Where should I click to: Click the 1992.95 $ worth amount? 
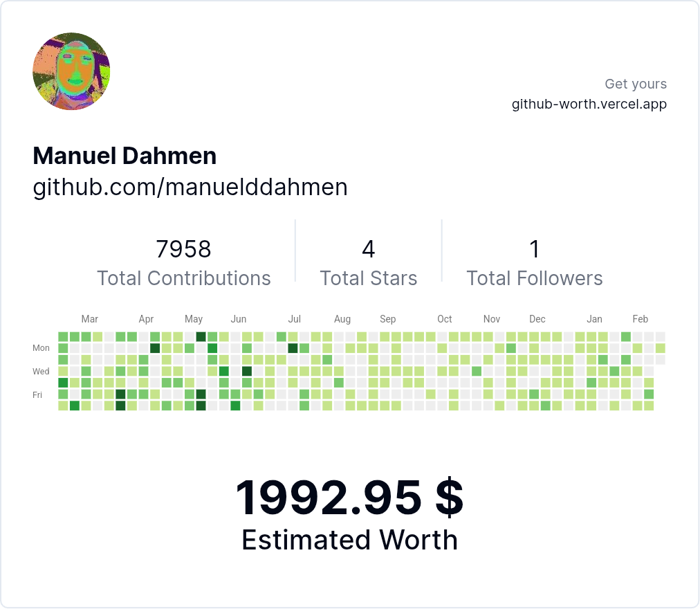pyautogui.click(x=349, y=497)
